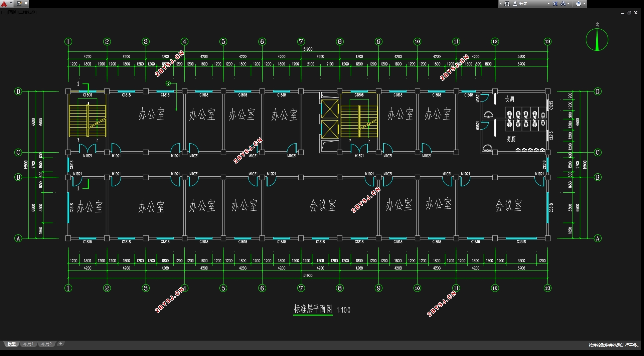Image resolution: width=644 pixels, height=356 pixels.
Task: Switch to the 模型 model tab
Action: [12, 344]
